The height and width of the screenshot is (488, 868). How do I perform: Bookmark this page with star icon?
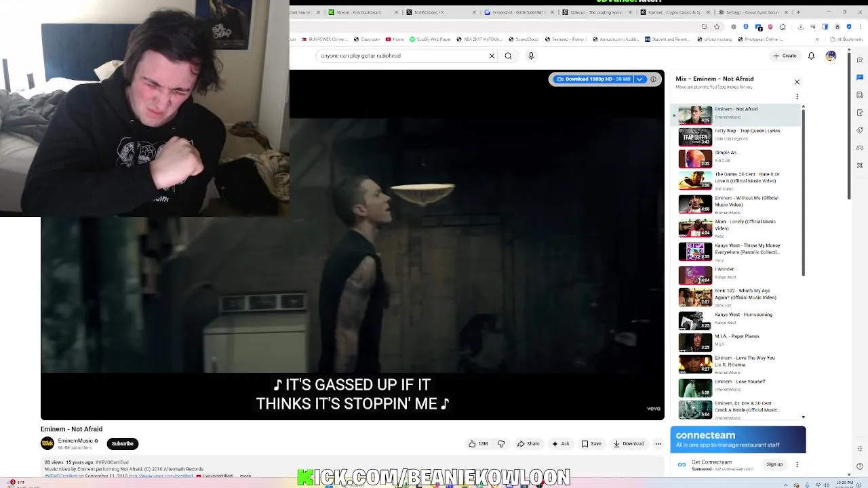click(717, 27)
